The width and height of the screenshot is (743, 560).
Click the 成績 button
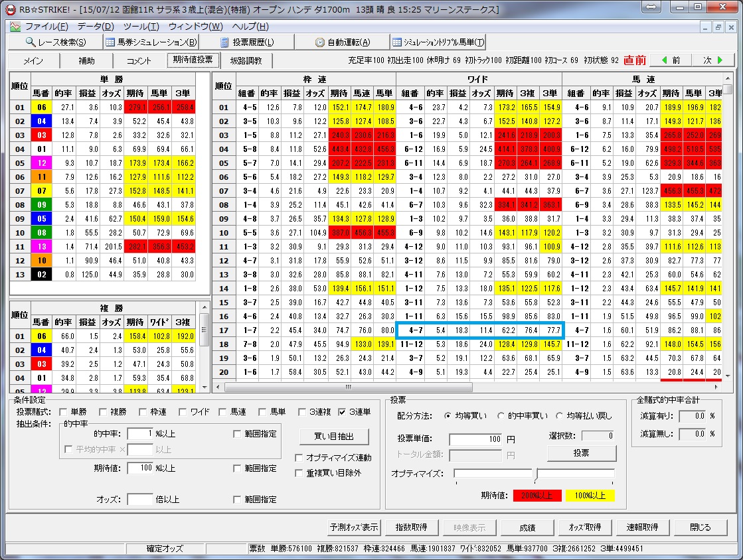coord(527,527)
